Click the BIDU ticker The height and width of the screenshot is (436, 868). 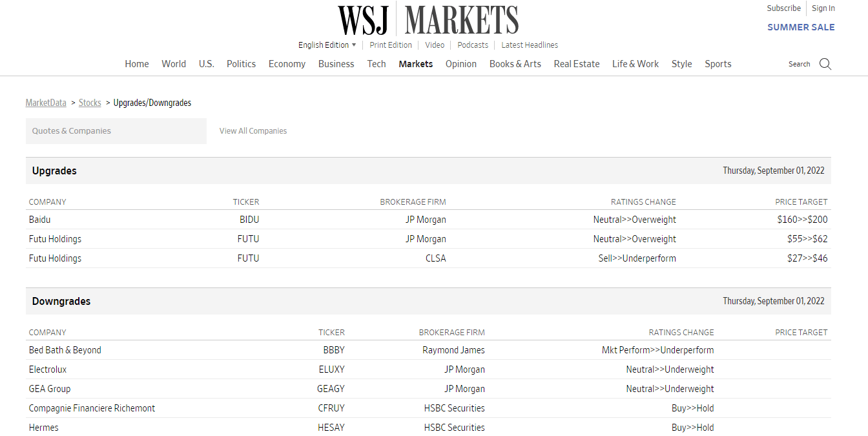click(249, 220)
